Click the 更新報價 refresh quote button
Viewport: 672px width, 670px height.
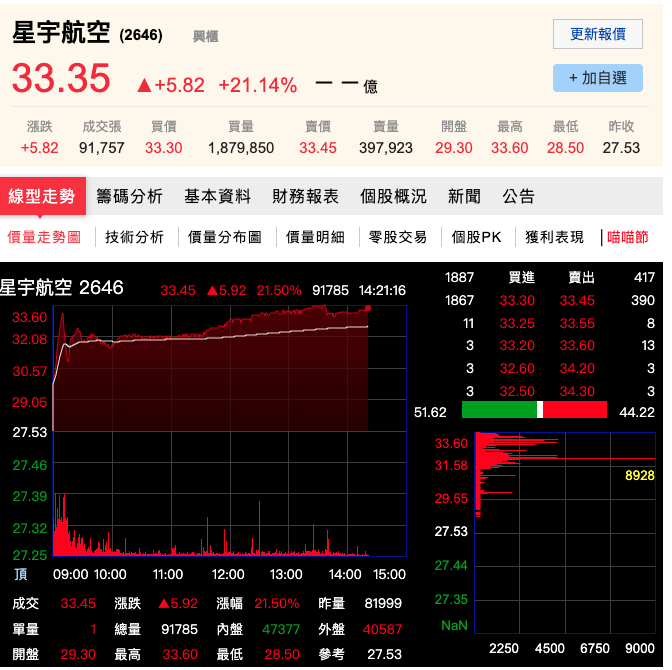597,34
